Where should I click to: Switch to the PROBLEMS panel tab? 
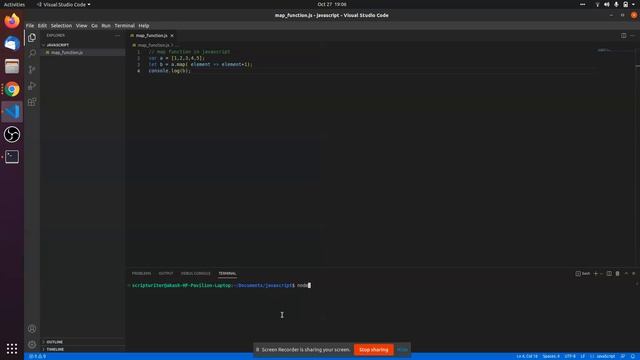[x=141, y=273]
